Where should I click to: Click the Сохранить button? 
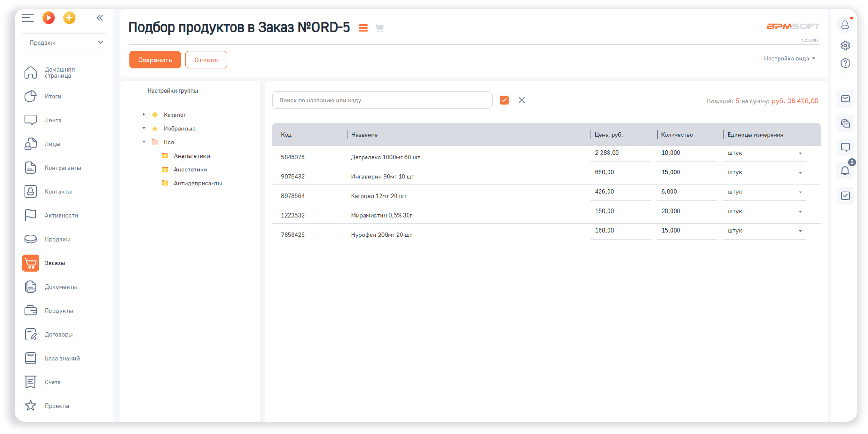155,60
